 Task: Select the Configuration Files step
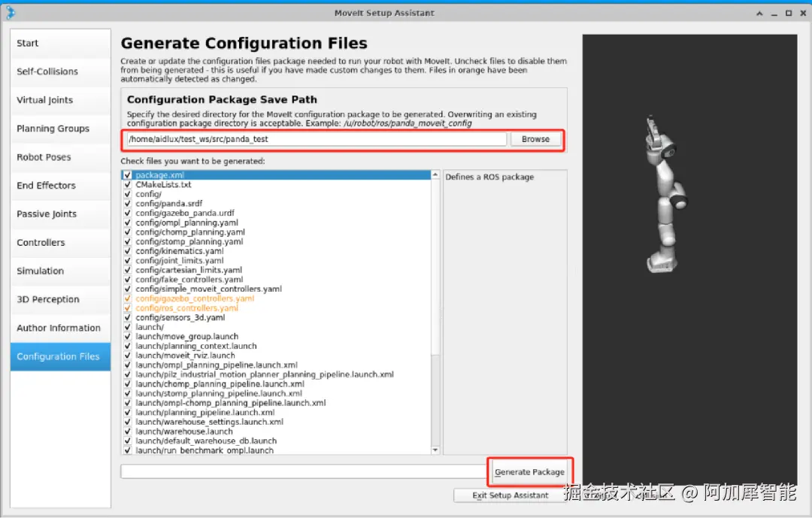click(61, 356)
